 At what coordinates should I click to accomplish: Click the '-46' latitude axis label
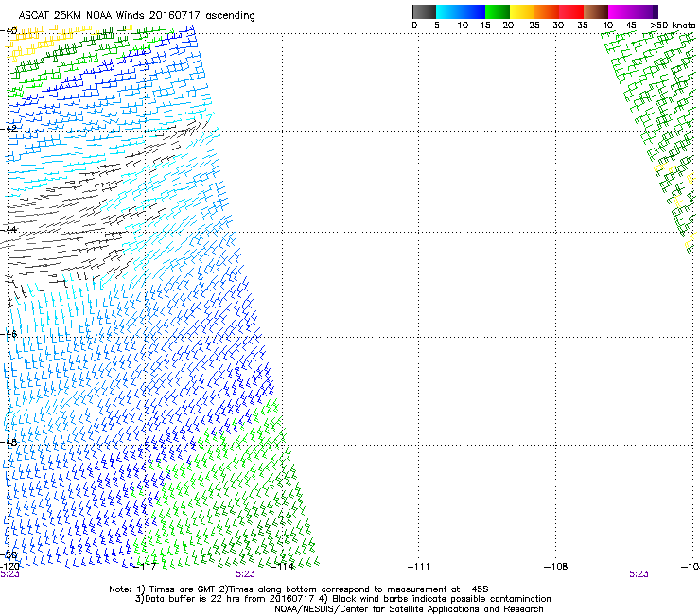pos(9,334)
